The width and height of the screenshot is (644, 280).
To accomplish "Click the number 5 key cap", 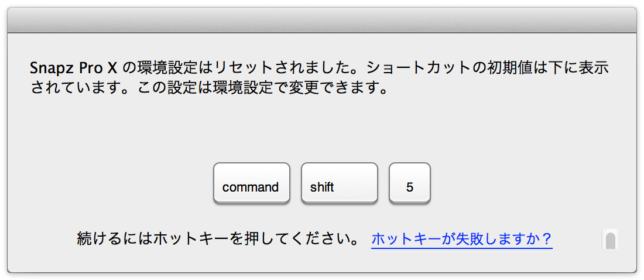I will (410, 183).
